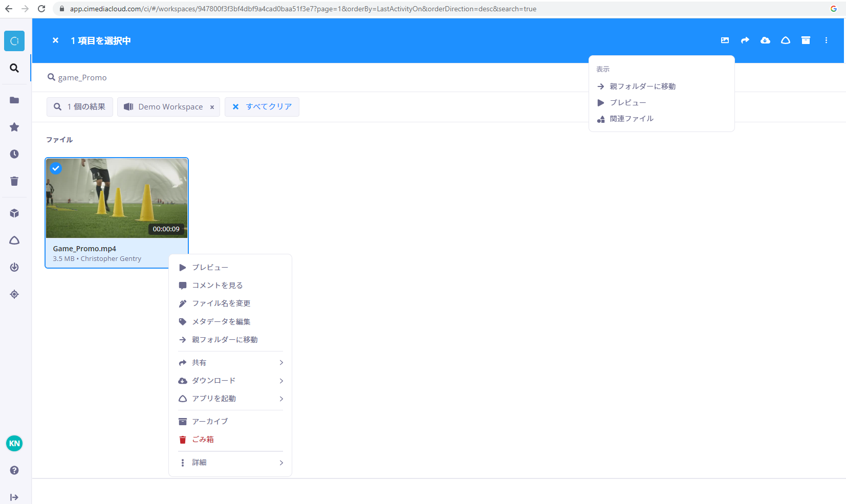Click the archive box icon in blue toolbar

click(806, 40)
